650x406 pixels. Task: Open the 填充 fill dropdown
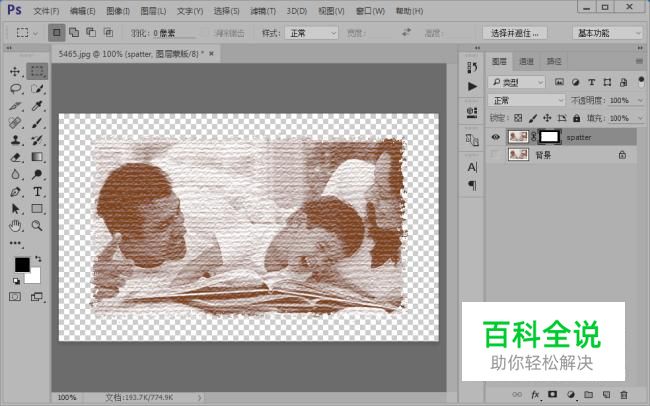coord(640,118)
